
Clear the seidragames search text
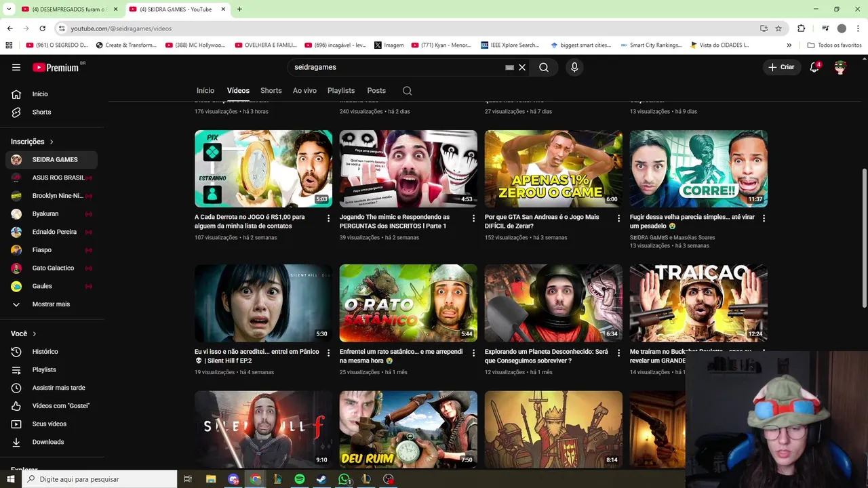(522, 67)
